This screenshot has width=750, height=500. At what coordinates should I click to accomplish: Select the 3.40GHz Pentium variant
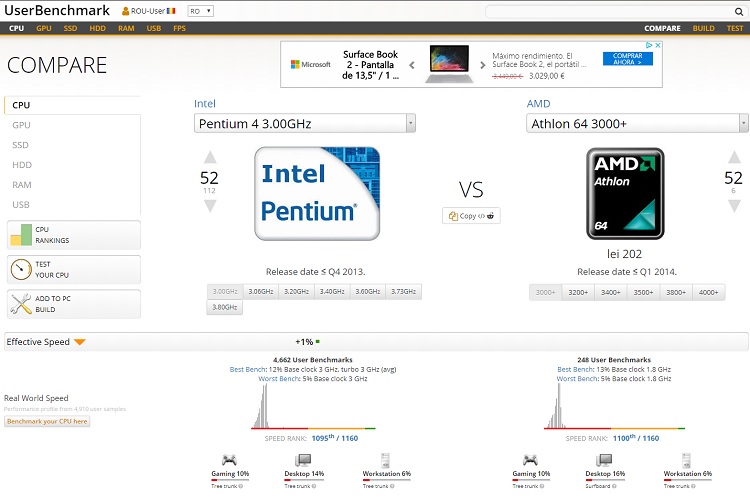tap(331, 292)
